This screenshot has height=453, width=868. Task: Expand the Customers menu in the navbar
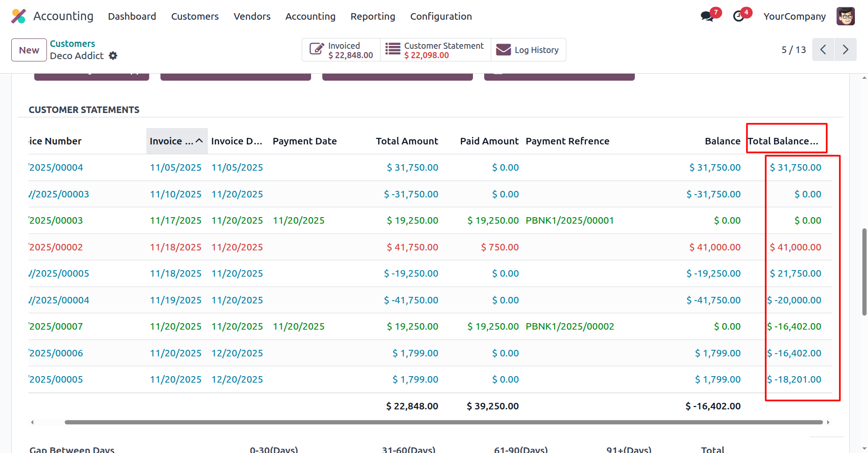click(195, 16)
